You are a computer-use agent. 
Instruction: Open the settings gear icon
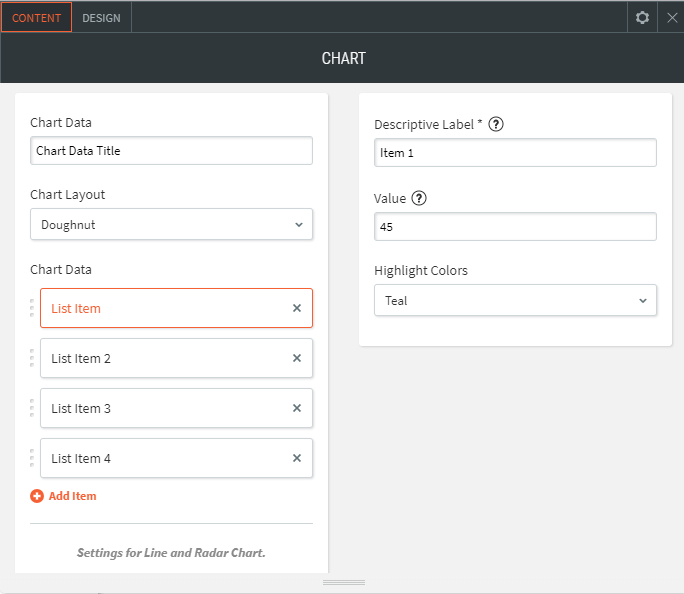tap(642, 17)
